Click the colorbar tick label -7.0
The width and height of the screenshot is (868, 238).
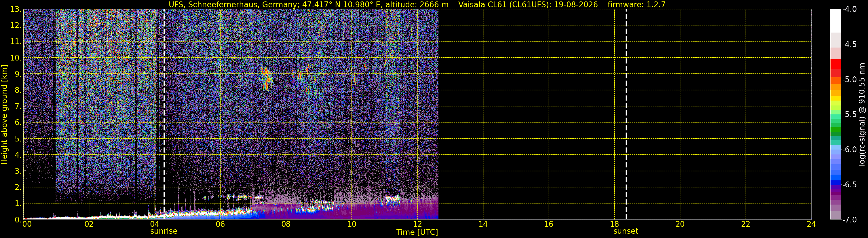pyautogui.click(x=849, y=220)
